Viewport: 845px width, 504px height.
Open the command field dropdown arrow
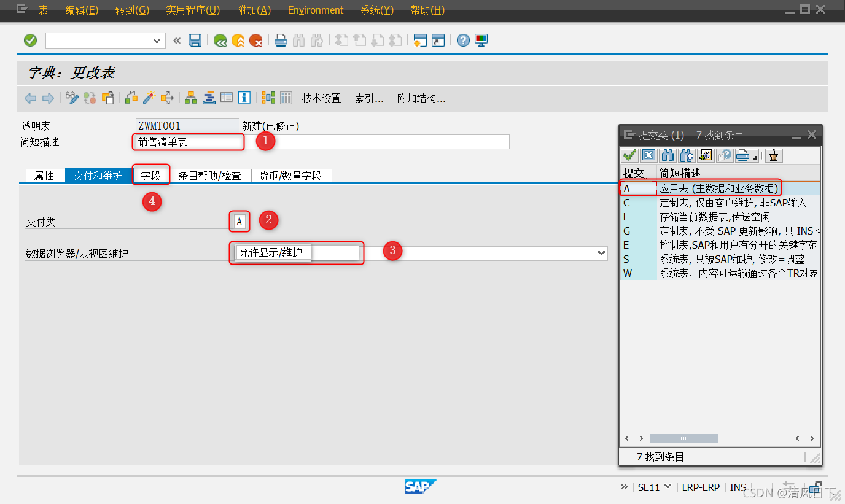point(156,41)
